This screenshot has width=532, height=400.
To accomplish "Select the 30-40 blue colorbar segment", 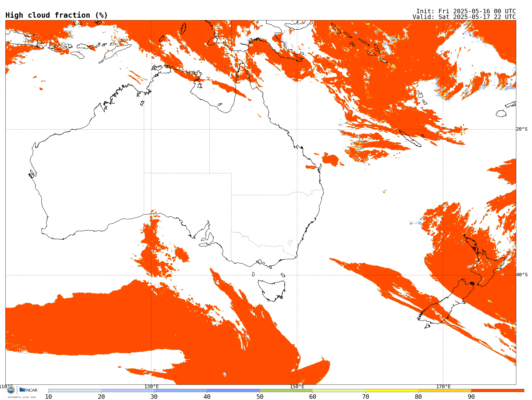I will [x=181, y=391].
